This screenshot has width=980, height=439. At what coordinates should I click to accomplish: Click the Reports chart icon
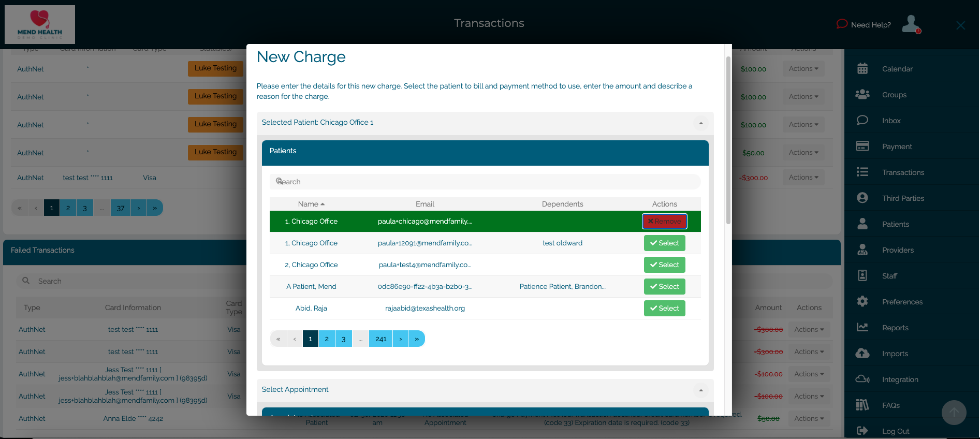pos(862,328)
